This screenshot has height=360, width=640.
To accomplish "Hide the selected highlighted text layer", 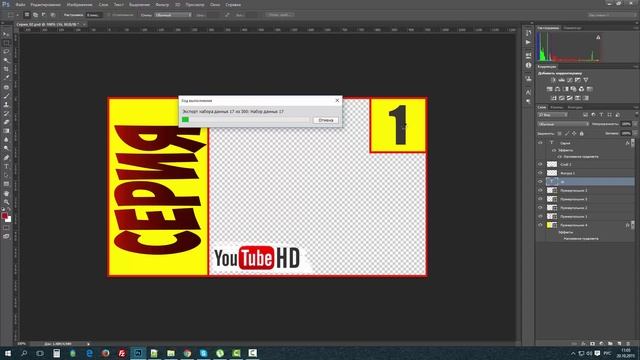I will click(x=540, y=182).
